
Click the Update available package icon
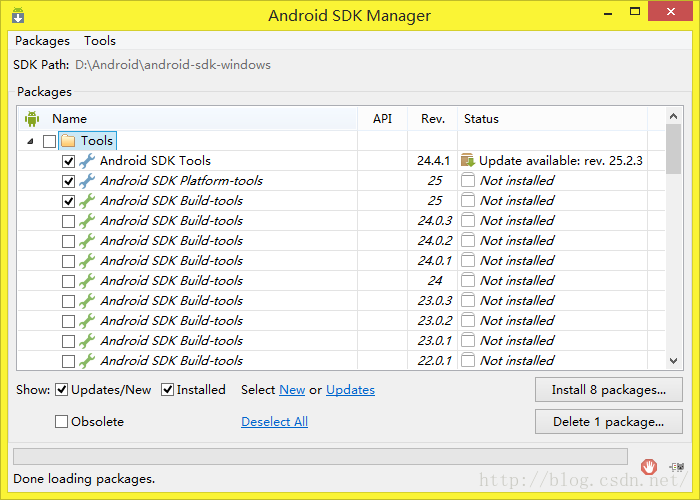click(x=467, y=160)
